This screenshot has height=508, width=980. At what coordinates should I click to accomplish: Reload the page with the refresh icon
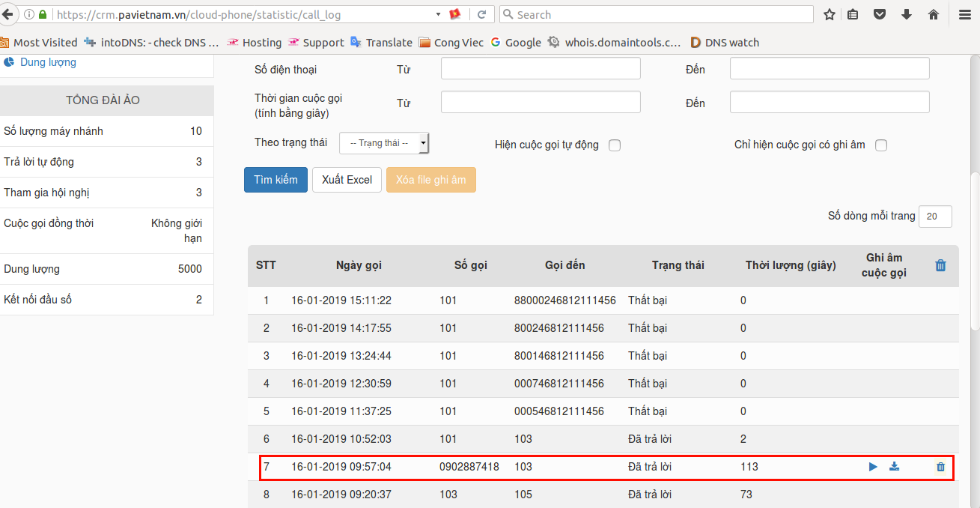pyautogui.click(x=482, y=14)
